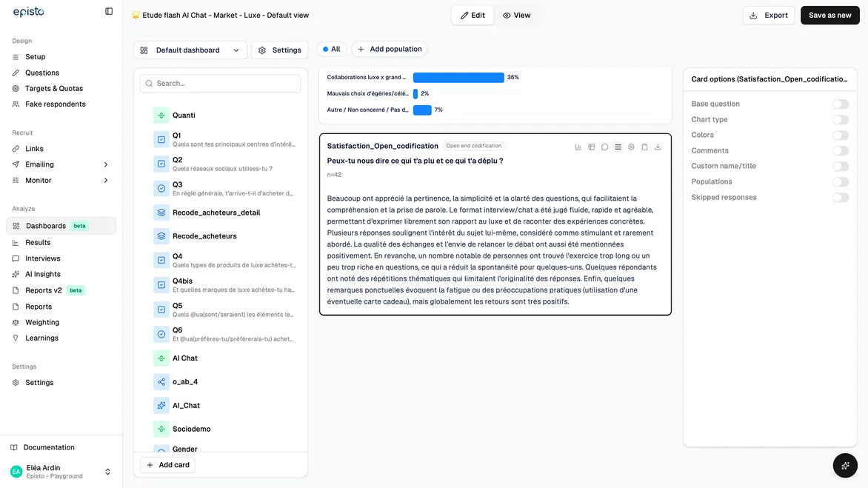868x488 pixels.
Task: Open the Documentation link
Action: 49,447
